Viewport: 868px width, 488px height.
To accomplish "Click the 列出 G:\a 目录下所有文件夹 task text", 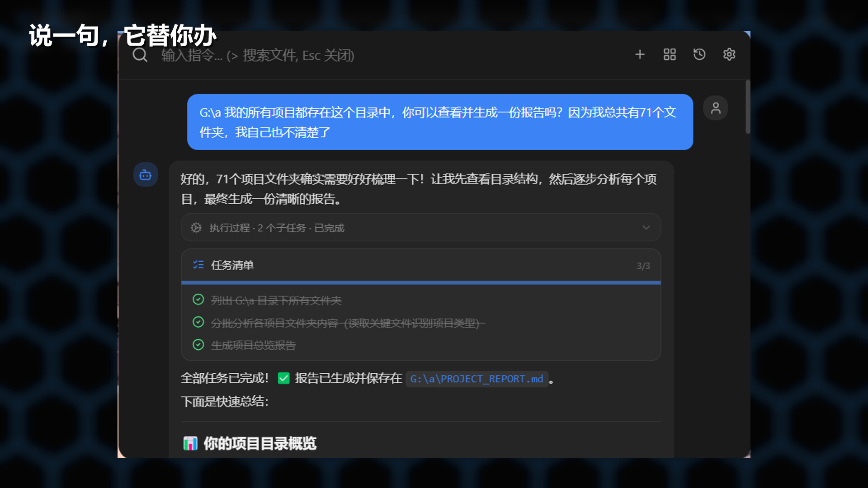I will coord(276,300).
